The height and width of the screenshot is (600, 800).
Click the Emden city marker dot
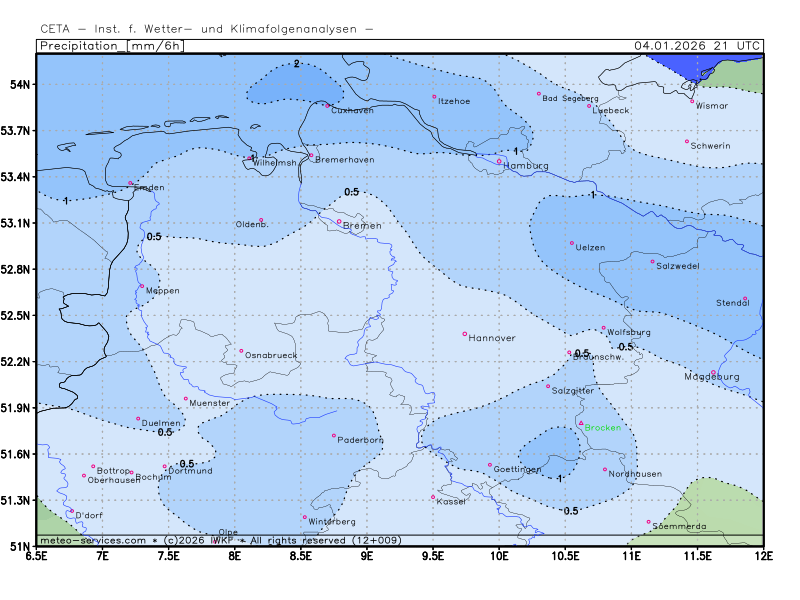pos(130,183)
